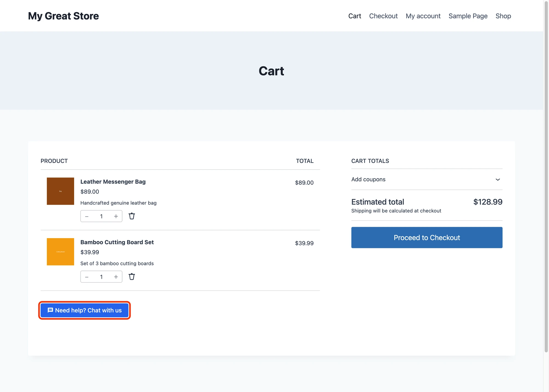Click the Leather Messenger Bag quantity field
The width and height of the screenshot is (549, 392).
[x=101, y=216]
